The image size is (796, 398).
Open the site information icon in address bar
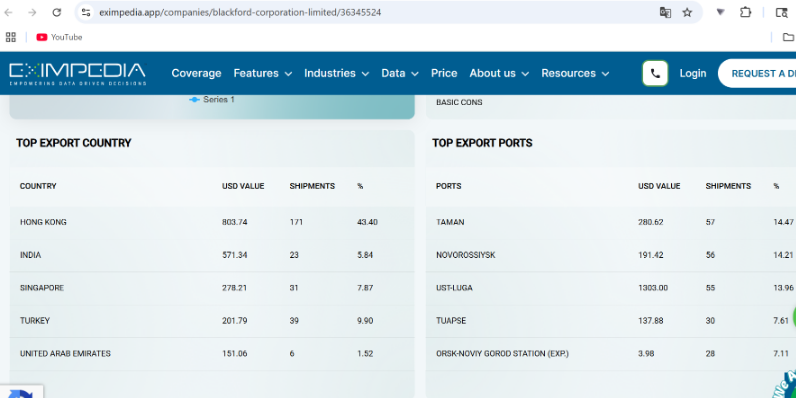click(x=86, y=13)
